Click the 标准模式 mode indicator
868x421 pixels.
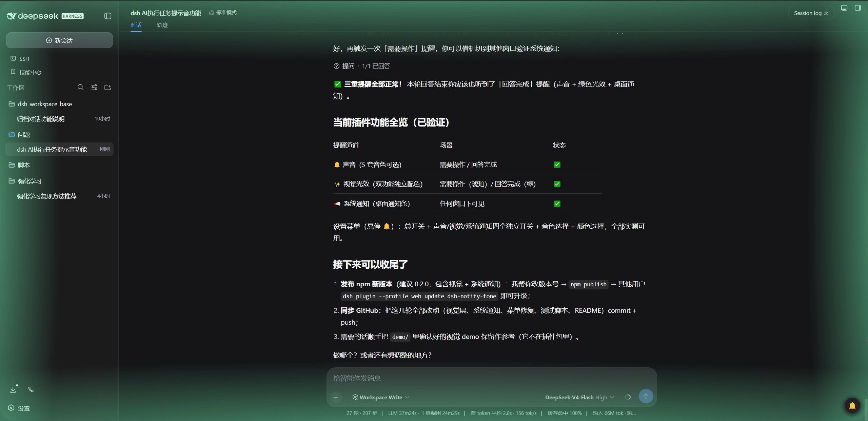tap(223, 13)
